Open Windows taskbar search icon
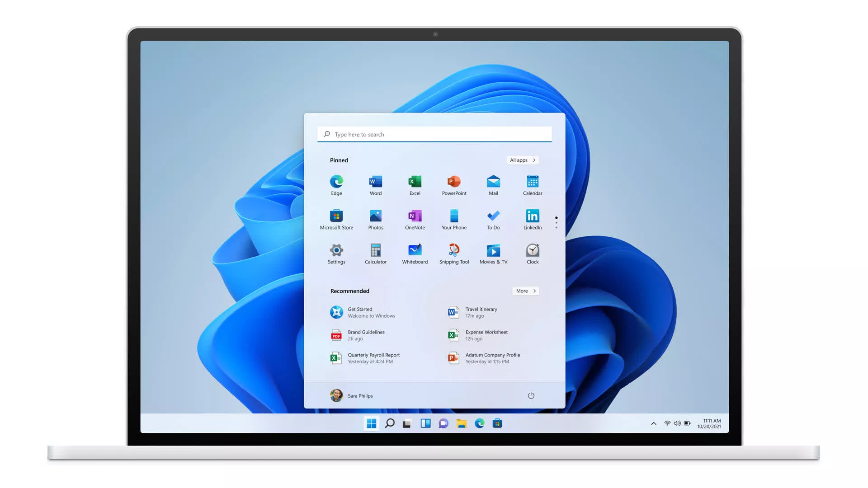The width and height of the screenshot is (868, 488). pos(389,423)
